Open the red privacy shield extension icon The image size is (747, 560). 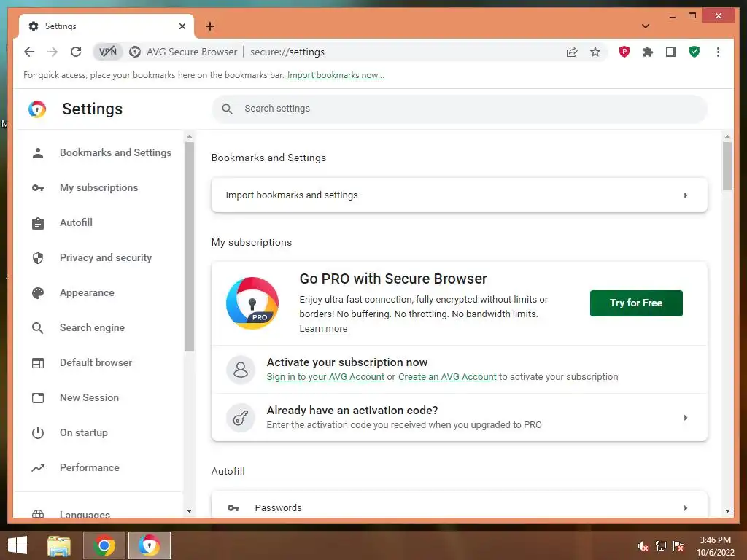pyautogui.click(x=624, y=52)
